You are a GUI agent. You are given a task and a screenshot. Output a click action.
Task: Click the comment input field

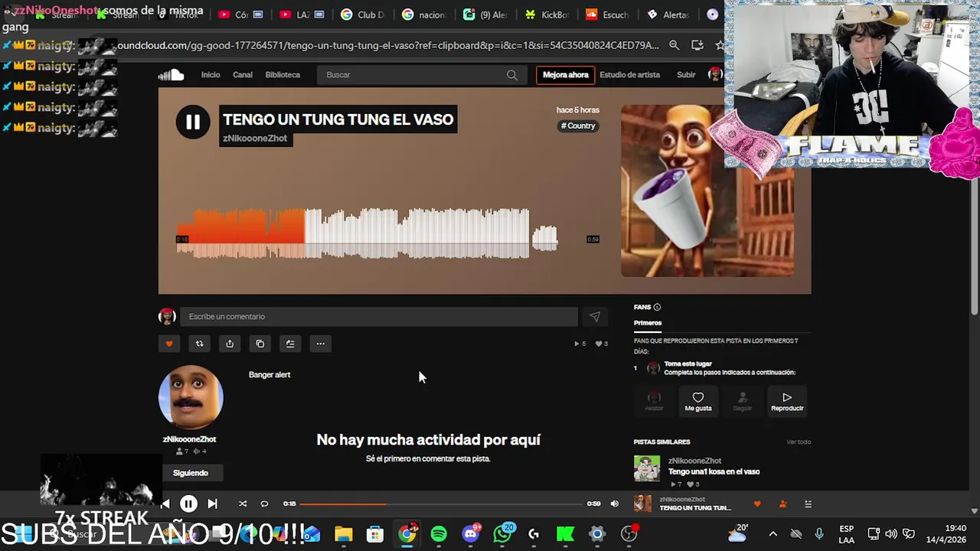click(379, 317)
